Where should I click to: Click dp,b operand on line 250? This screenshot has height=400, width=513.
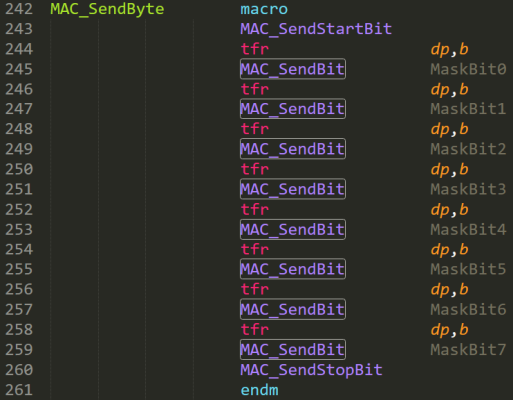pyautogui.click(x=449, y=170)
